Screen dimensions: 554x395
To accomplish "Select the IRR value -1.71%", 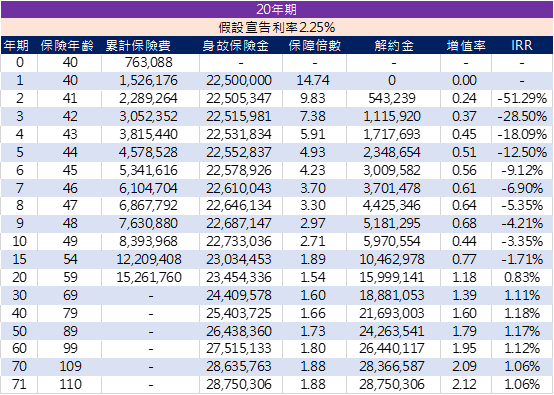I will tap(522, 260).
